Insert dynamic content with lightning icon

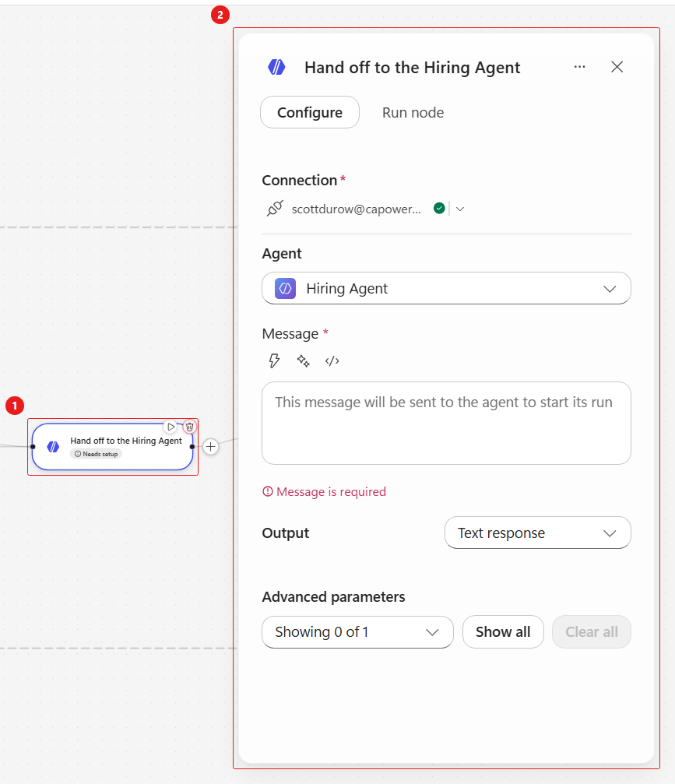(274, 360)
